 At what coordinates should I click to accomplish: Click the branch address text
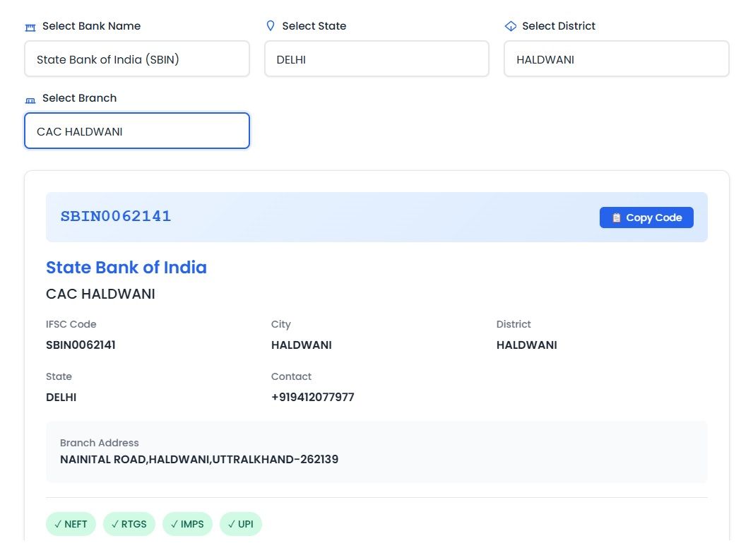(x=199, y=459)
